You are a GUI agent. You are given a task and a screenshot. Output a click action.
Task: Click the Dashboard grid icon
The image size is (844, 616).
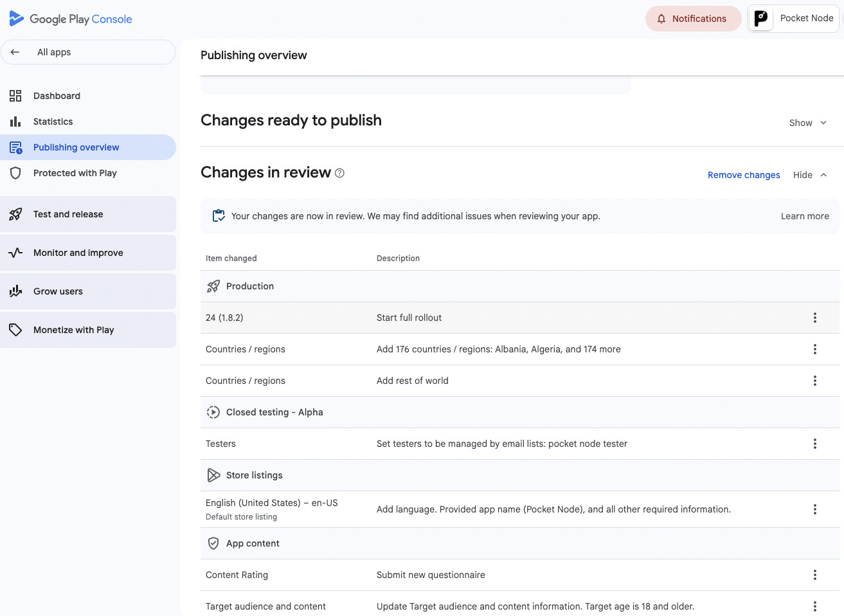(15, 96)
